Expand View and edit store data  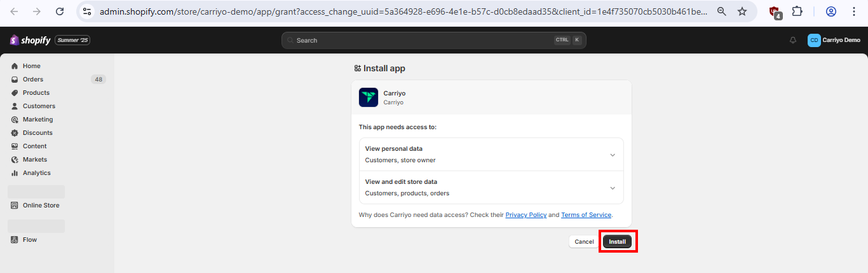[x=491, y=188]
